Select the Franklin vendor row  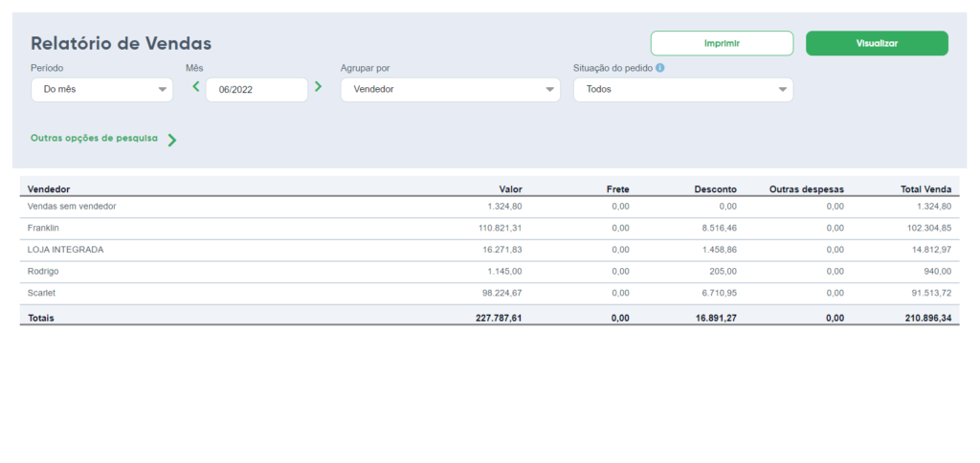(x=489, y=228)
